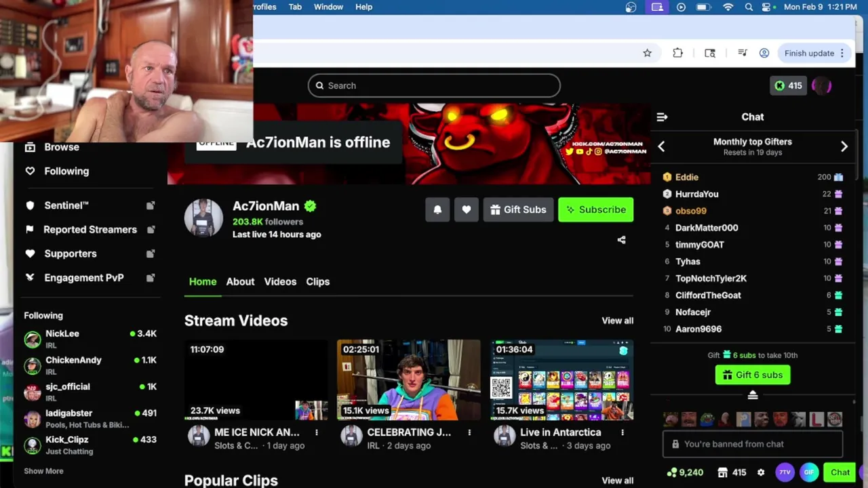Open the GIF picker button
The image size is (868, 488).
coord(808,472)
